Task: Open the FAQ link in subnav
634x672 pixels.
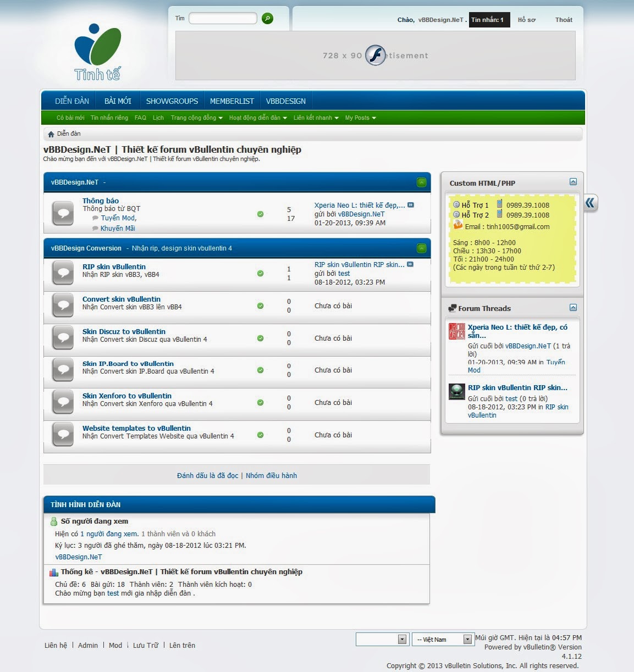Action: point(140,118)
